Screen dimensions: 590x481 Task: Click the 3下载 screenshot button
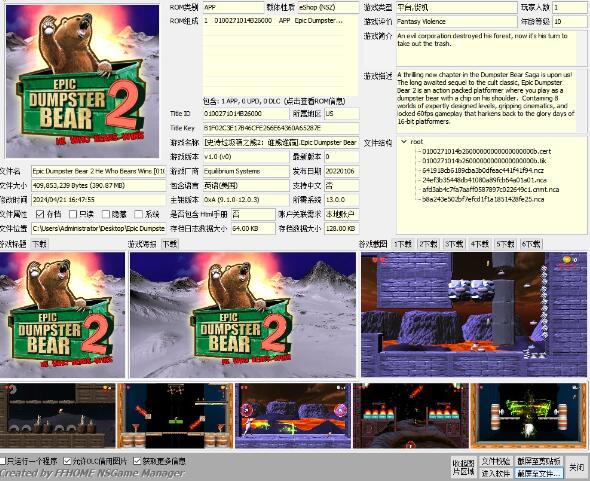click(454, 244)
